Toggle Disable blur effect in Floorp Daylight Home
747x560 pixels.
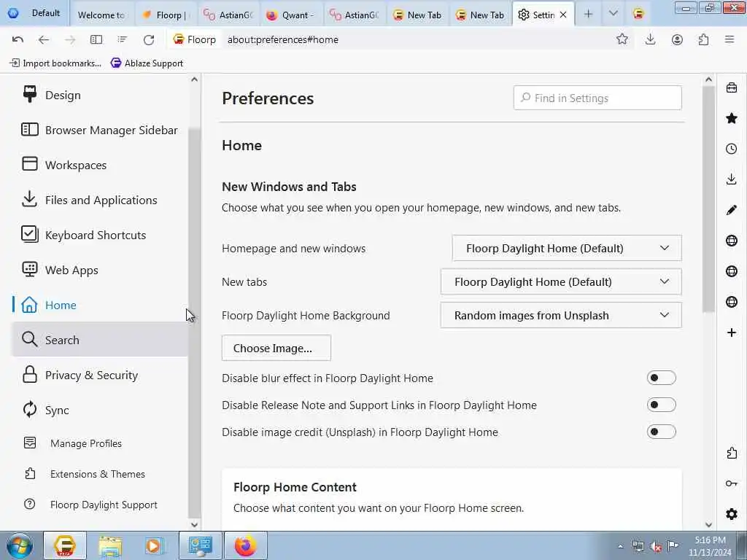661,378
